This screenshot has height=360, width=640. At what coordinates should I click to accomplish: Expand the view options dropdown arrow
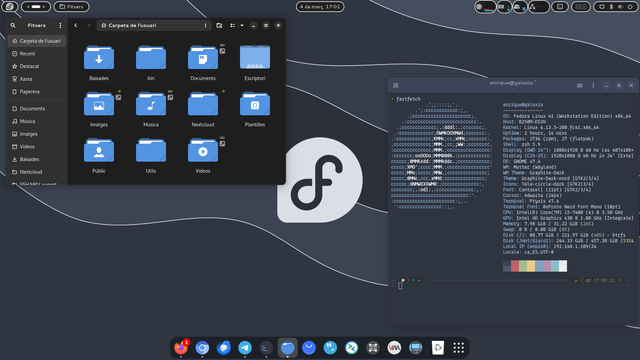pos(242,25)
